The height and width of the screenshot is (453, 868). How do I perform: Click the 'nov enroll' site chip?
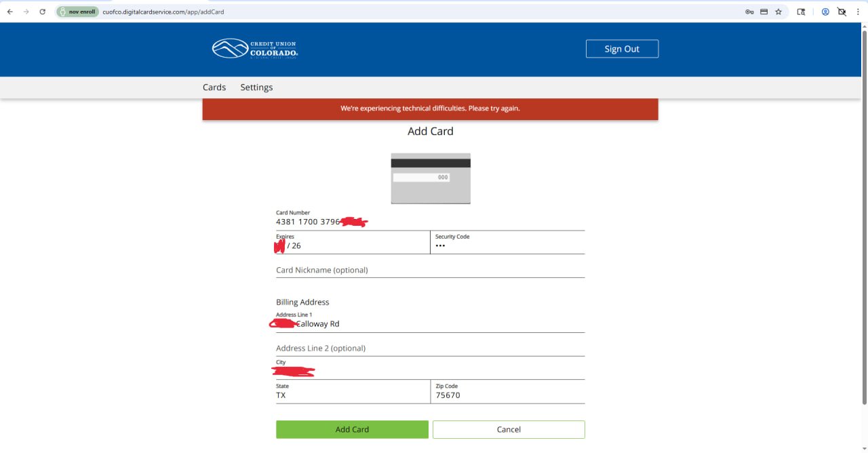(x=77, y=12)
